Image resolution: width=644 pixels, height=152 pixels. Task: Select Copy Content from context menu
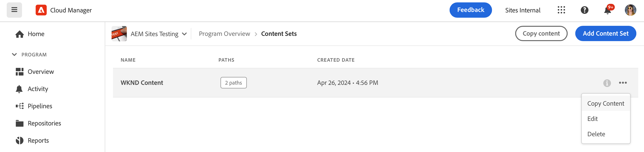[605, 103]
